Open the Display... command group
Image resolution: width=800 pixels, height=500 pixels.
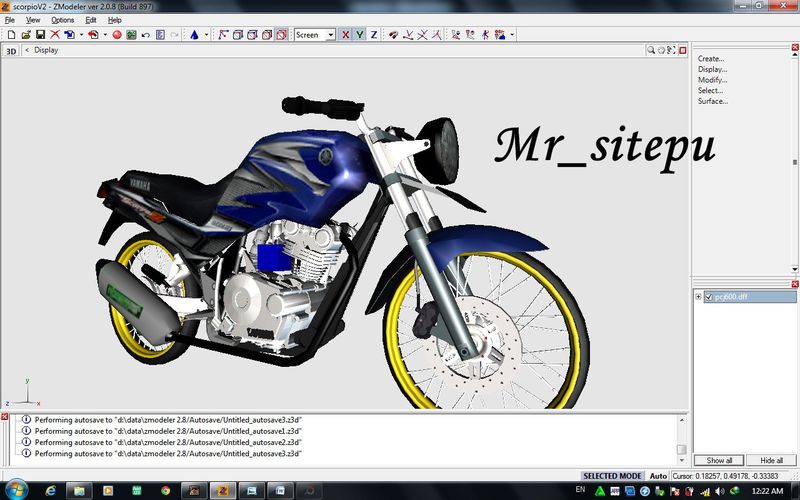tap(712, 69)
